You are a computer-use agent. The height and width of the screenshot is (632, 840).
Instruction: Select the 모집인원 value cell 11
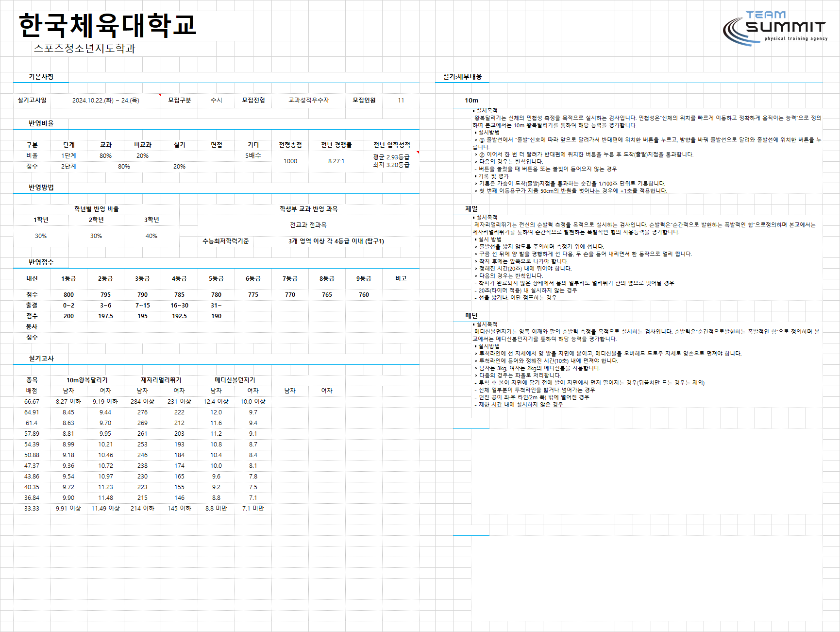[401, 100]
